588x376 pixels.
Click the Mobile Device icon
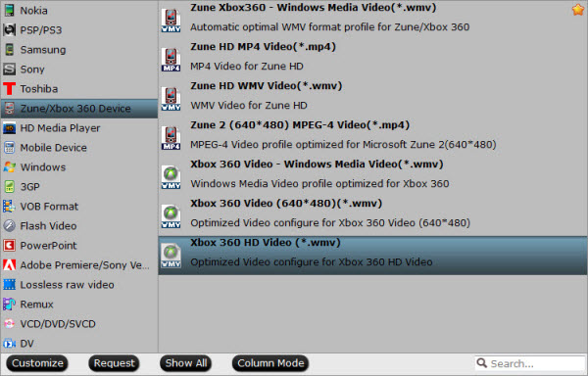(x=9, y=148)
